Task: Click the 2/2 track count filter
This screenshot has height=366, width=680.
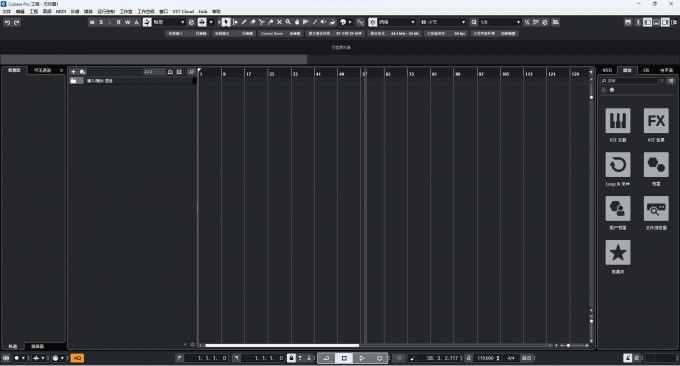Action: [154, 72]
